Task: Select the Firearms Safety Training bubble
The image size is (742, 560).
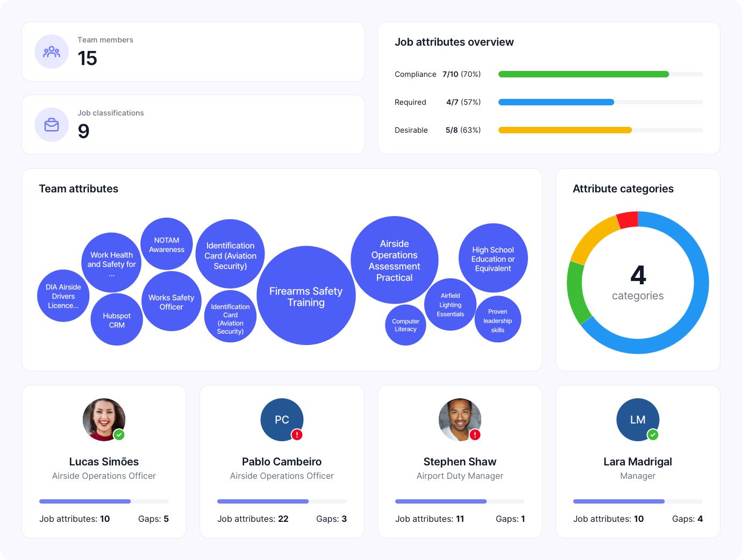Action: [x=306, y=296]
